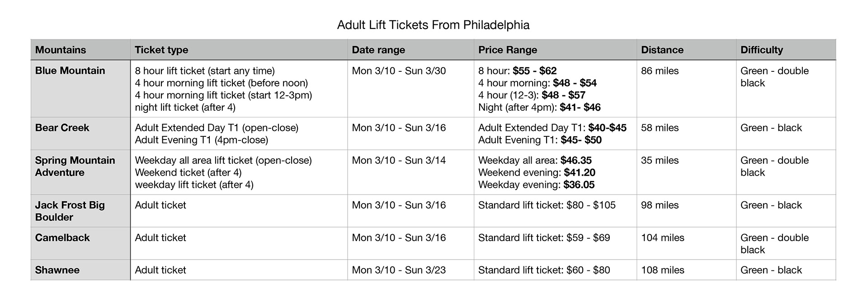Select the Mountains column header

point(80,50)
